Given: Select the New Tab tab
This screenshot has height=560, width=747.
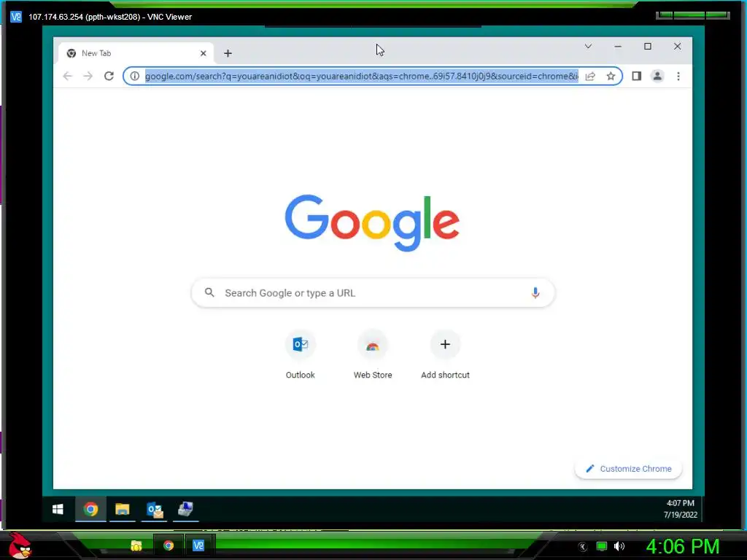Looking at the screenshot, I should (x=136, y=53).
